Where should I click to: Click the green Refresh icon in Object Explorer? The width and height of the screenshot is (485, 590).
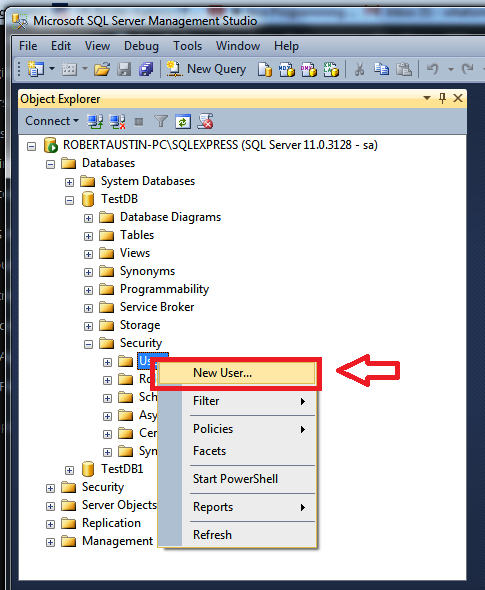tap(183, 122)
